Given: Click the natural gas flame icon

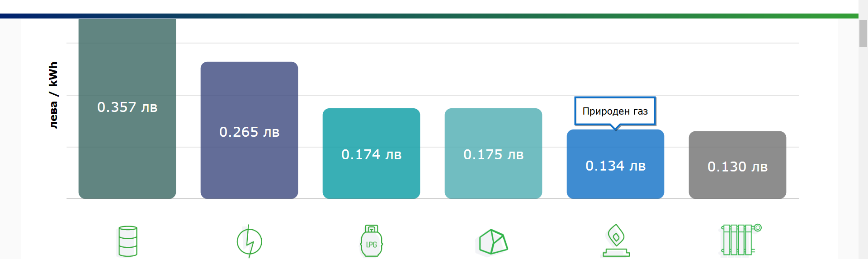Looking at the screenshot, I should [616, 240].
